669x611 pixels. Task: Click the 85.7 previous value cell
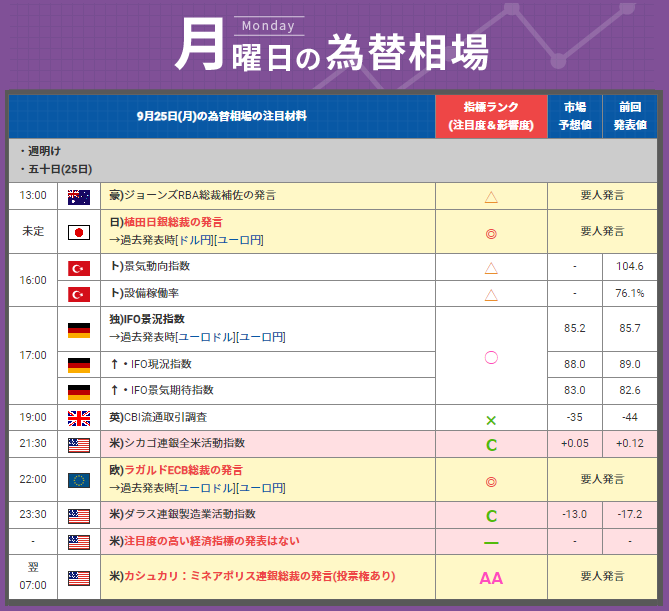click(x=630, y=329)
